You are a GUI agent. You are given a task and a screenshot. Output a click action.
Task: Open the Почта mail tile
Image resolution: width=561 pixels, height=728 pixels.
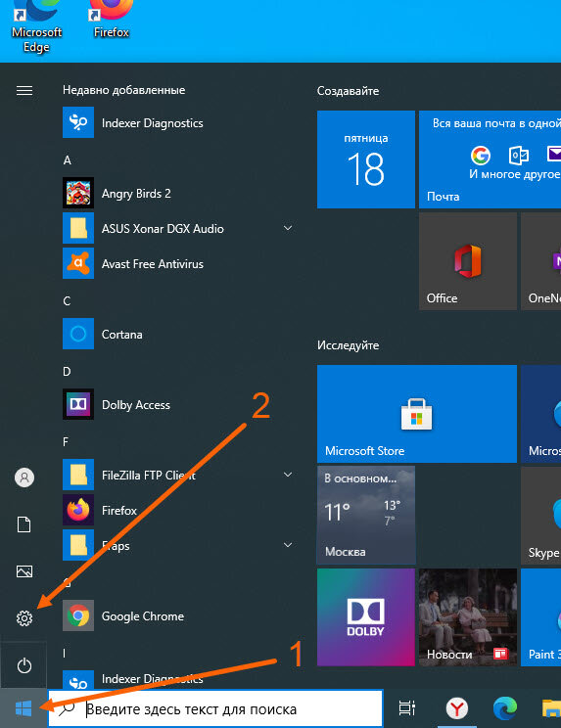click(490, 159)
